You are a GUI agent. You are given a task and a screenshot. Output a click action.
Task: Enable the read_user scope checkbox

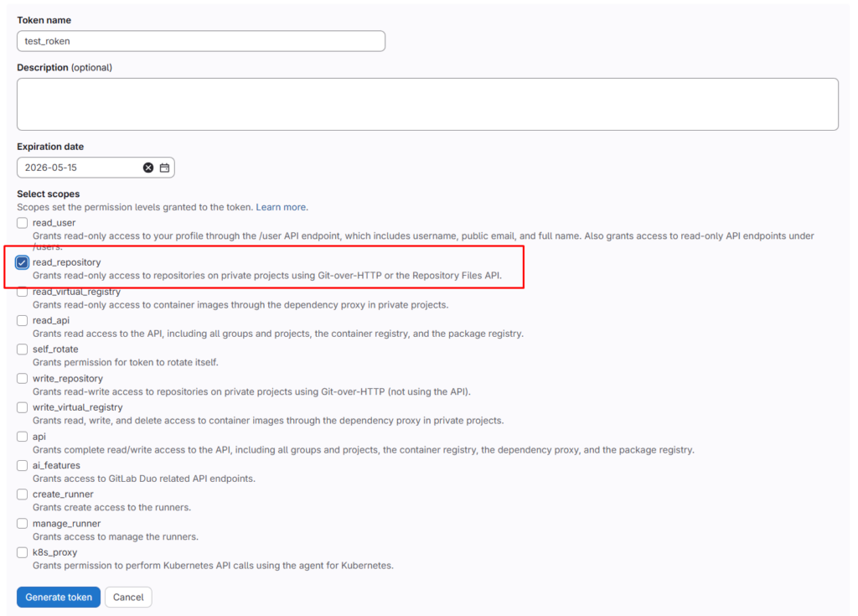point(23,223)
